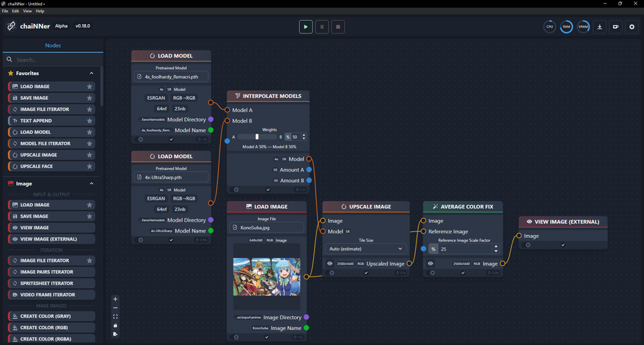Select the 4x-UltraSharp.pth model file button
This screenshot has height=345, width=644.
tap(171, 178)
